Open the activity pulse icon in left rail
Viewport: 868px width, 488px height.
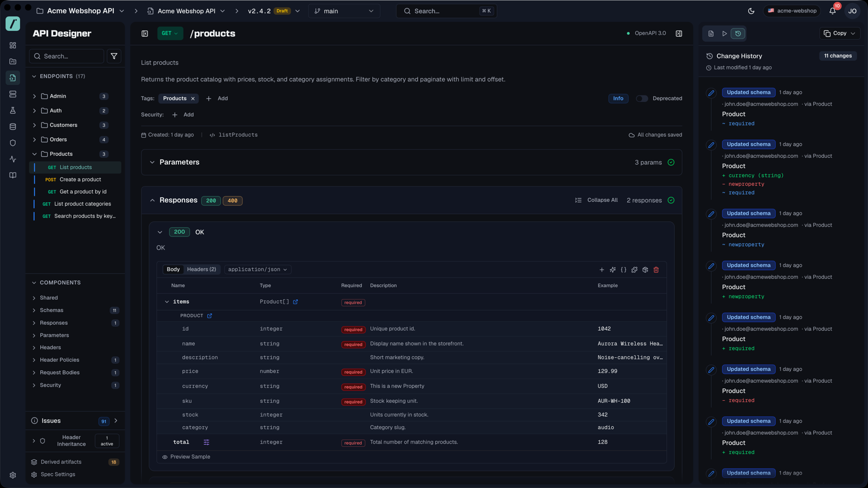[x=12, y=159]
